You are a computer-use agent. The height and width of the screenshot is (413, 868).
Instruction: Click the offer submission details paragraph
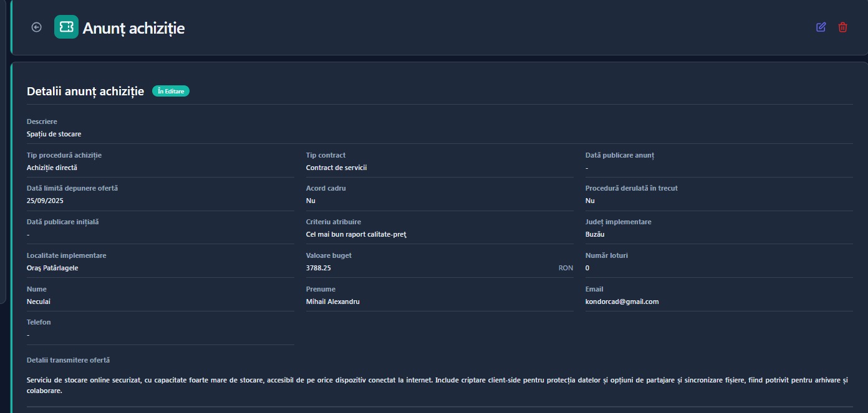(437, 386)
